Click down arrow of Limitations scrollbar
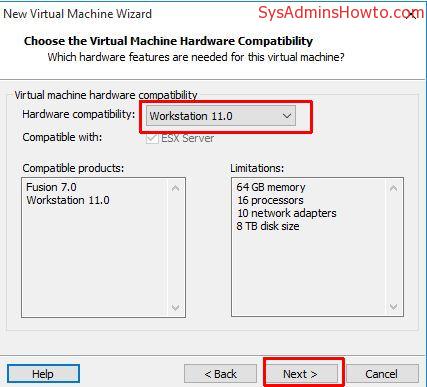The width and height of the screenshot is (427, 387). coord(393,307)
